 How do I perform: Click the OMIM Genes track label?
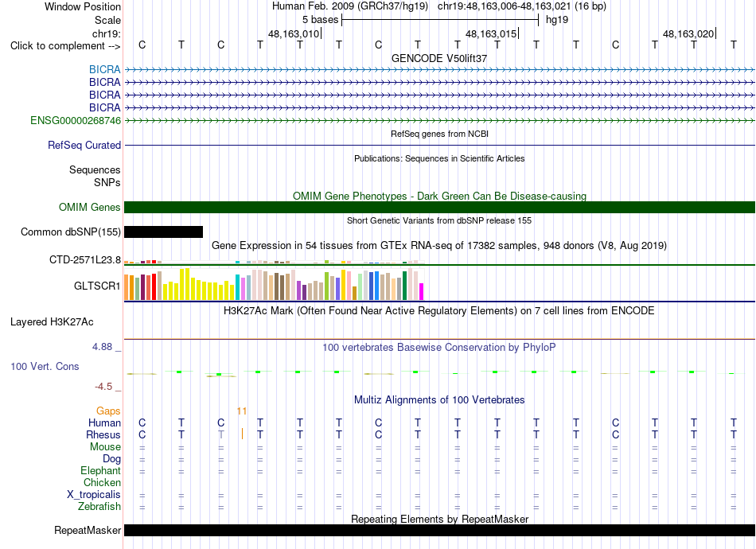[x=90, y=207]
